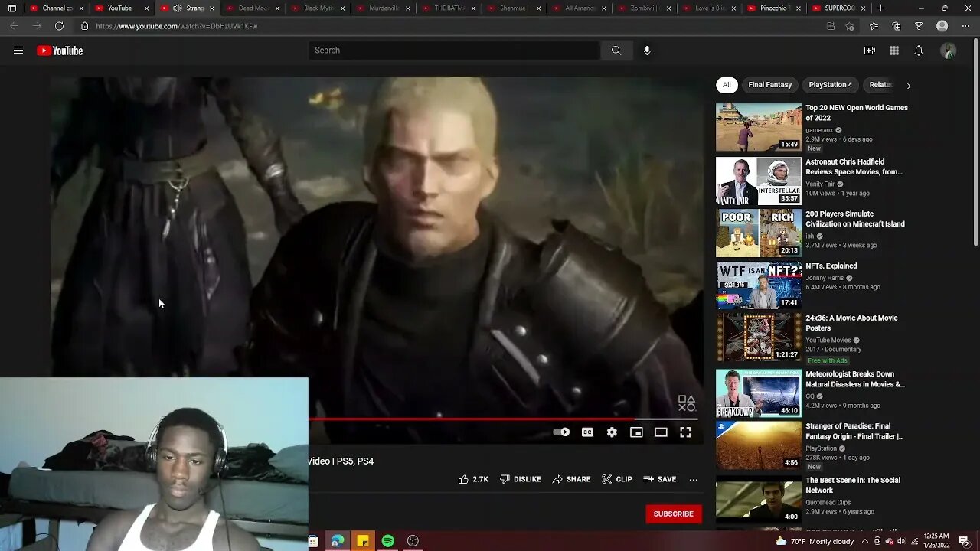The image size is (980, 551).
Task: Open browser favorites star list
Action: pyautogui.click(x=874, y=26)
